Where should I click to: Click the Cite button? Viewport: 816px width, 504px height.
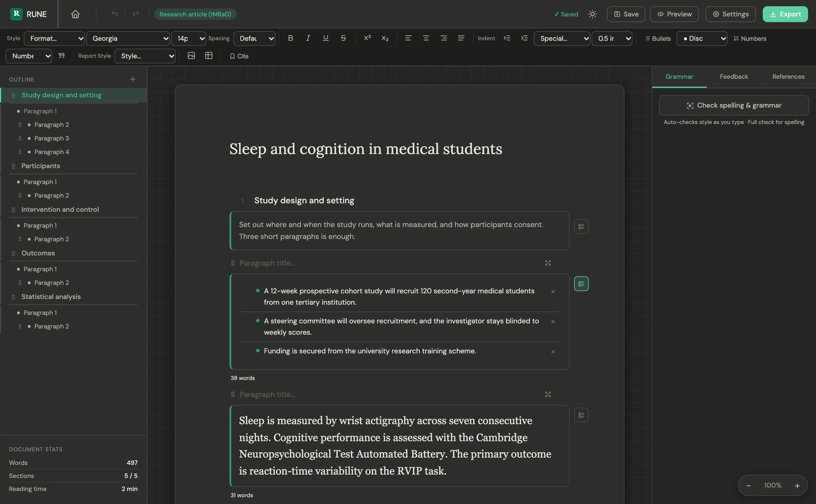point(239,56)
